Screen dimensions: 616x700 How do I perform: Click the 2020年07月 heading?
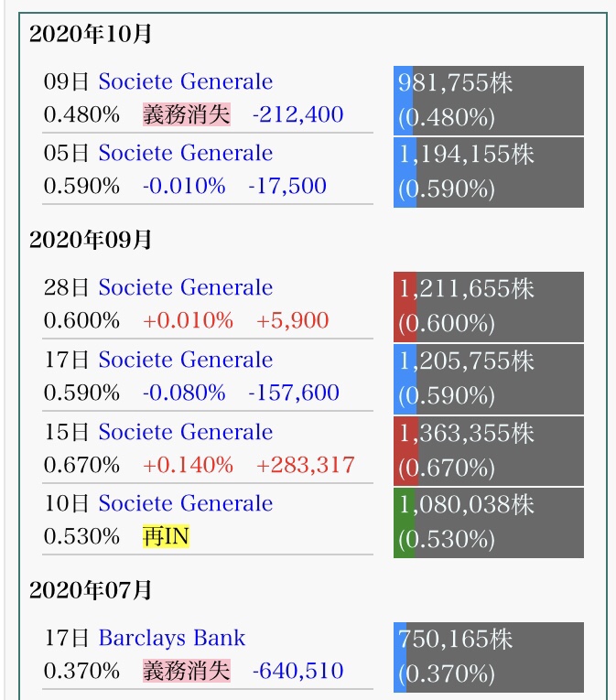(91, 590)
